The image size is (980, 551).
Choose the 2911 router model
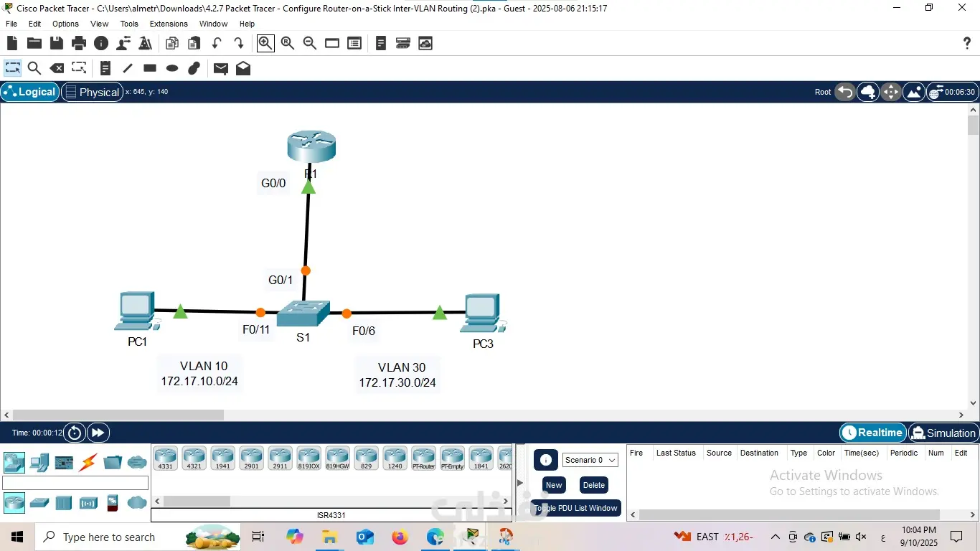tap(281, 458)
